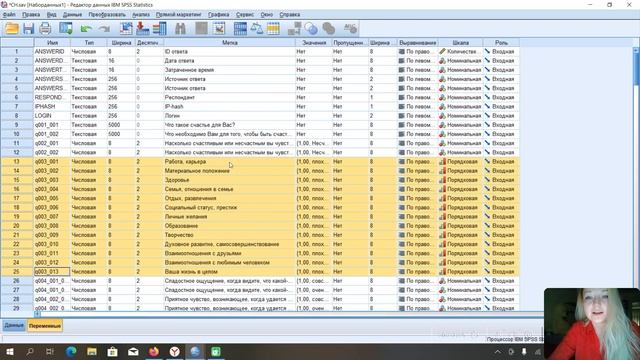Undo the last action with the green arrow
The width and height of the screenshot is (640, 360).
[86, 29]
